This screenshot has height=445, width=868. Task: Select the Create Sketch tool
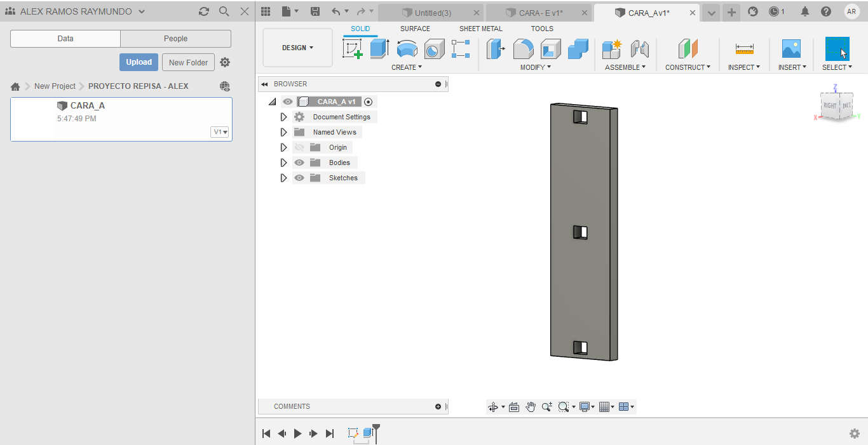[353, 49]
